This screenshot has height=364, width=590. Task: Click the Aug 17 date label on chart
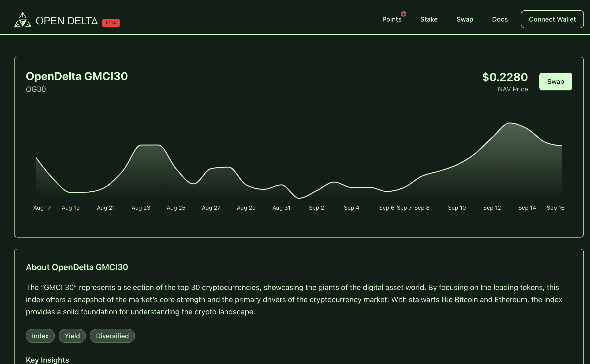[42, 208]
